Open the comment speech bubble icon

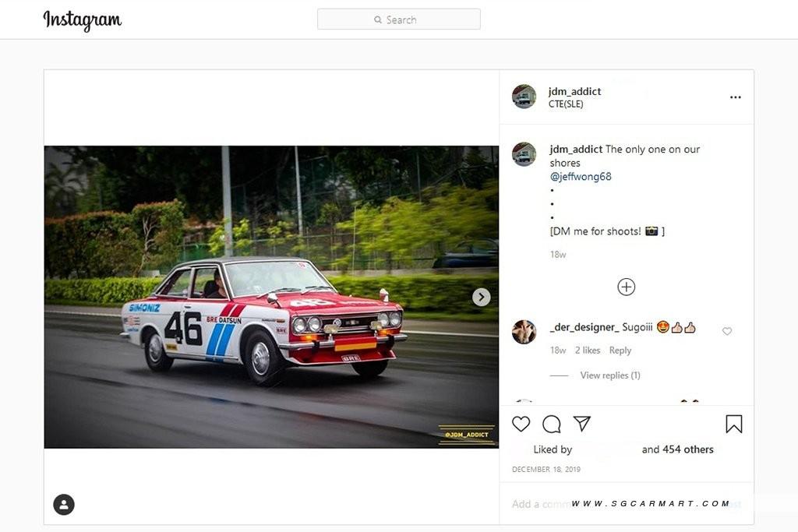click(x=552, y=424)
